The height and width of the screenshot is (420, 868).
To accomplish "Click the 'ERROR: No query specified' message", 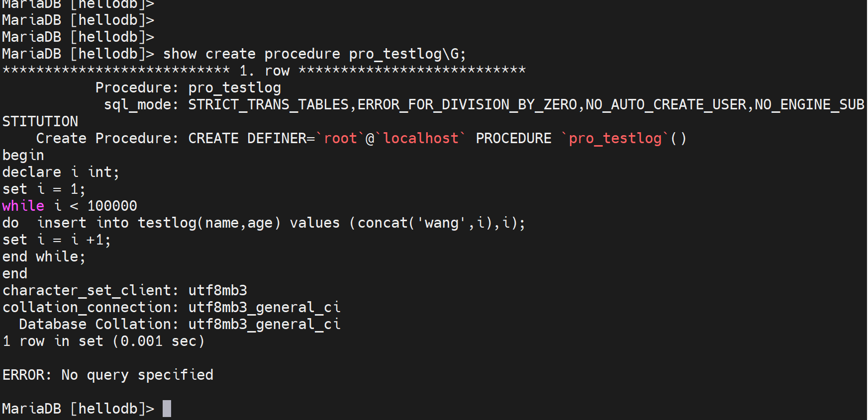I will 107,375.
